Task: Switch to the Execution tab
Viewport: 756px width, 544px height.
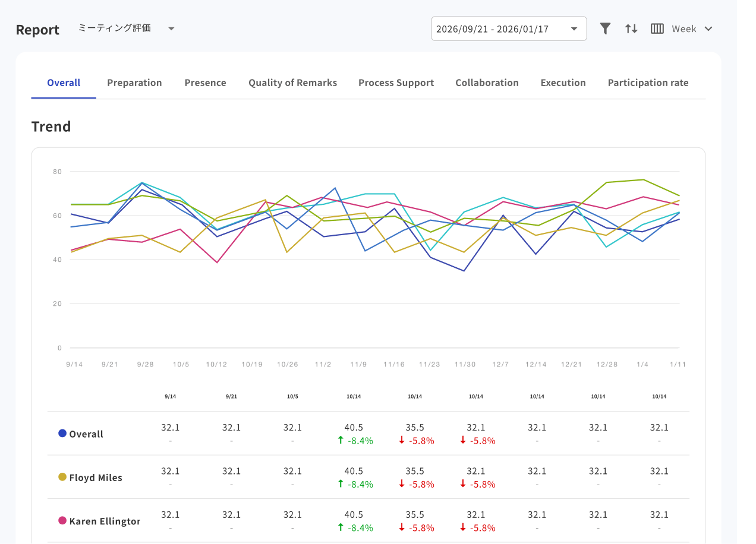Action: [563, 83]
